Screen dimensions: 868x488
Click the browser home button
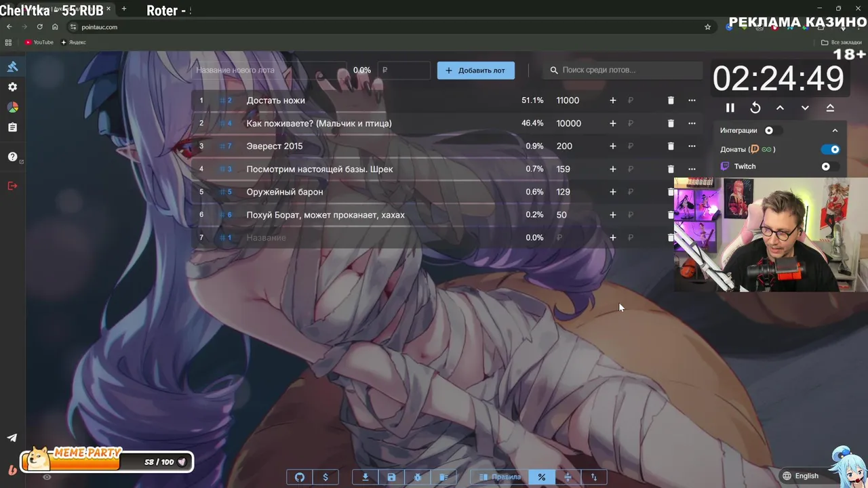55,27
